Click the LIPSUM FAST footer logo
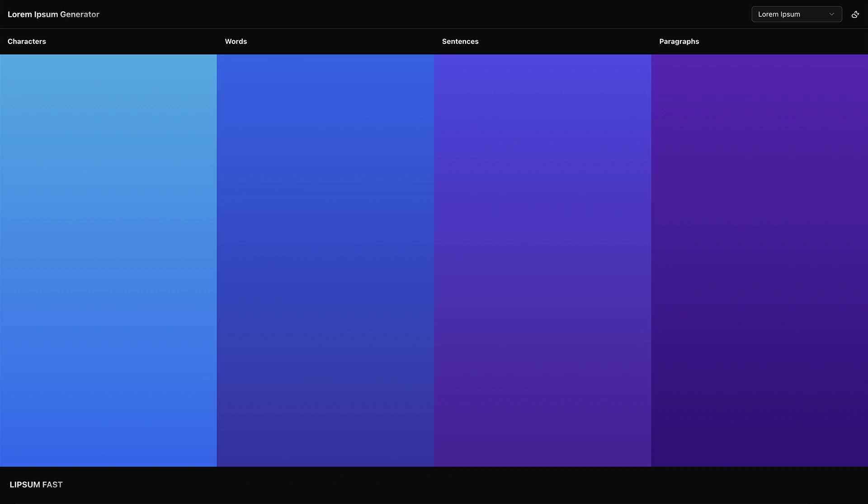Viewport: 868px width, 504px height. pos(36,485)
